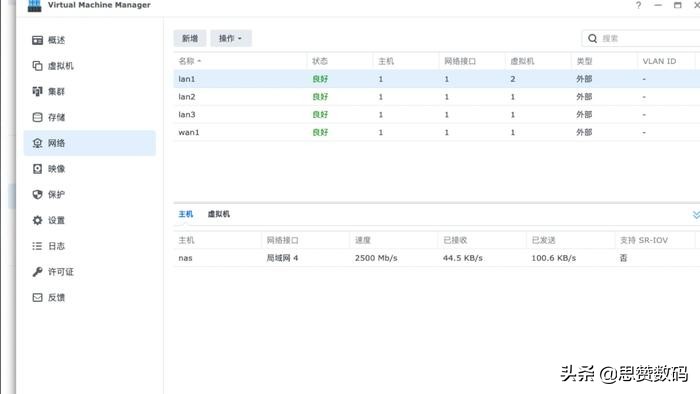Switch to the 虚拟机 detail tab
Screen dimensions: 700x394
(219, 214)
